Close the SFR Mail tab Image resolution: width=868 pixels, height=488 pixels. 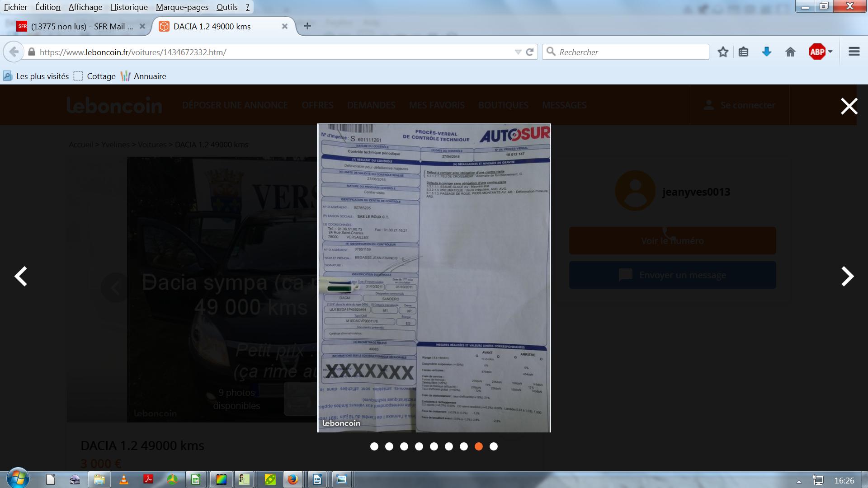(x=142, y=26)
